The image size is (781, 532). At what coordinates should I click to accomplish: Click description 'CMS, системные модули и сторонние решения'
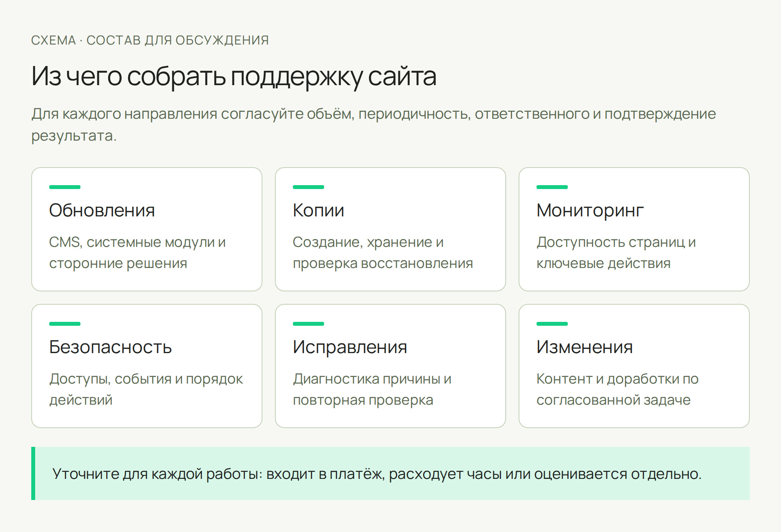pos(137,253)
